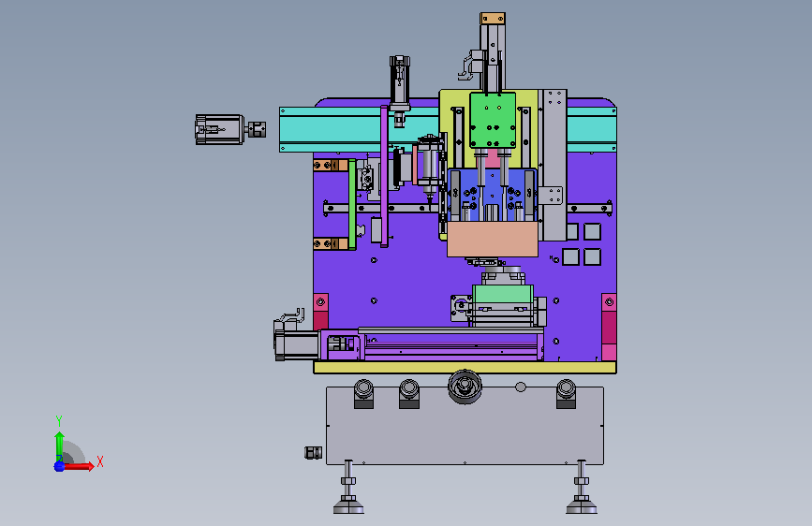Select the tall magenta vertical bar

tap(384, 177)
